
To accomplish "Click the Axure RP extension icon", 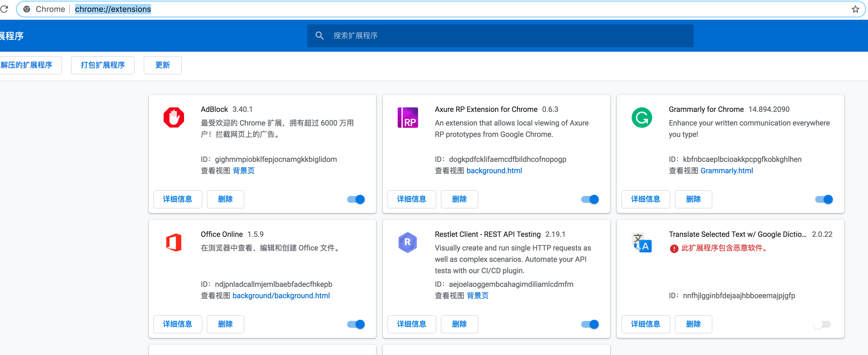I will 407,118.
